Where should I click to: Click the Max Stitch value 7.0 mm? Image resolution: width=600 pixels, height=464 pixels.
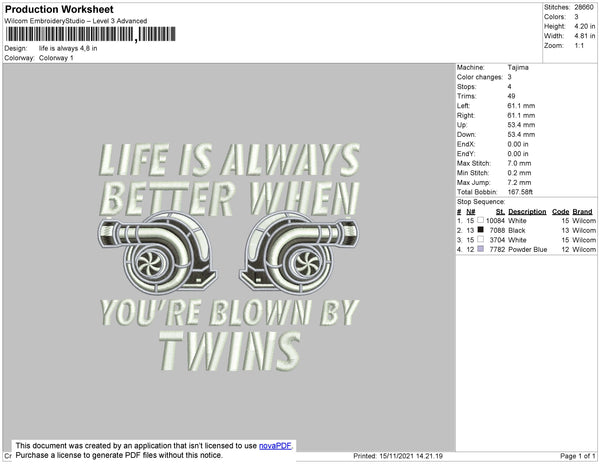[x=519, y=163]
